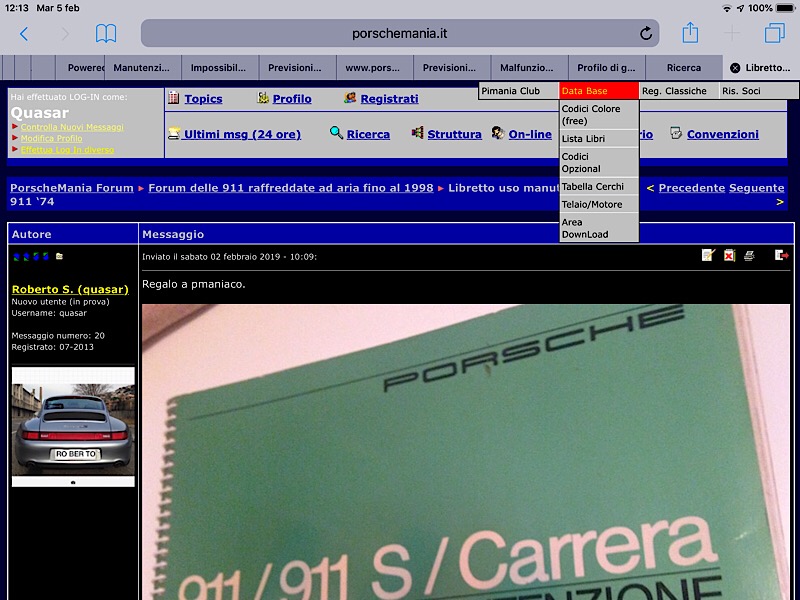Image resolution: width=800 pixels, height=600 pixels.
Task: Switch to the Impossibil... tab
Action: [218, 68]
